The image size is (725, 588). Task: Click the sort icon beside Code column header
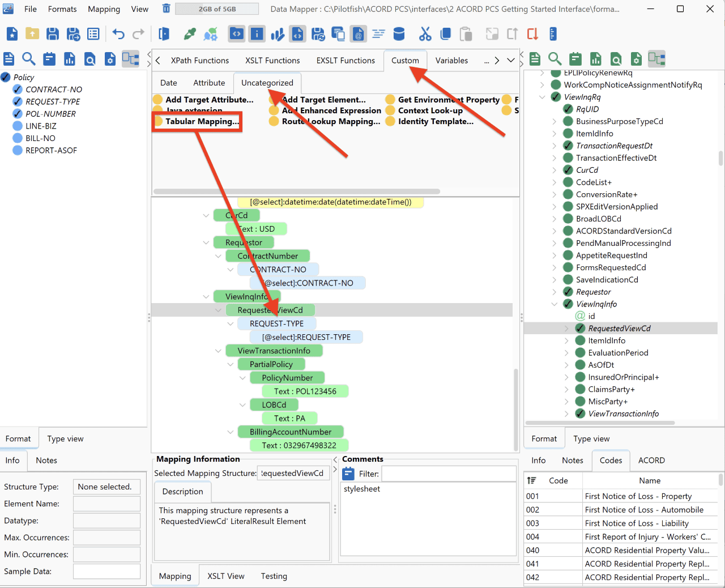point(531,480)
